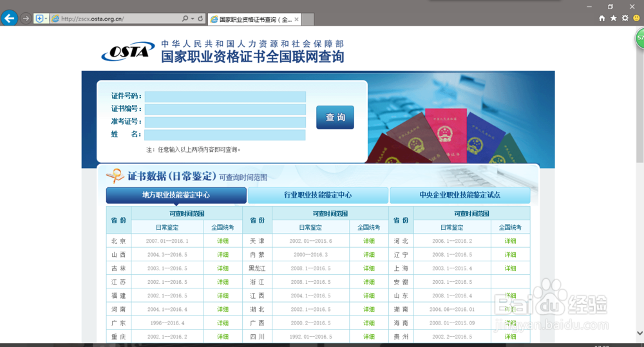Click the refresh page icon
This screenshot has height=347, width=644.
click(x=200, y=19)
